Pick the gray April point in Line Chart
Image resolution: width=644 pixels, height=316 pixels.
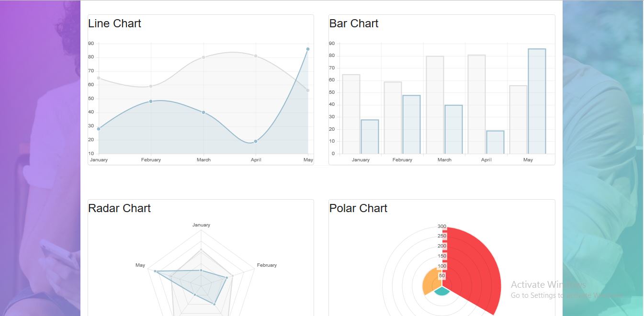click(256, 56)
